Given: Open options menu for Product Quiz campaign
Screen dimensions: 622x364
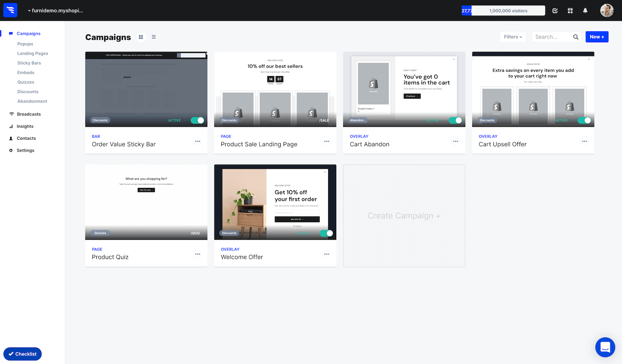Looking at the screenshot, I should 197,254.
